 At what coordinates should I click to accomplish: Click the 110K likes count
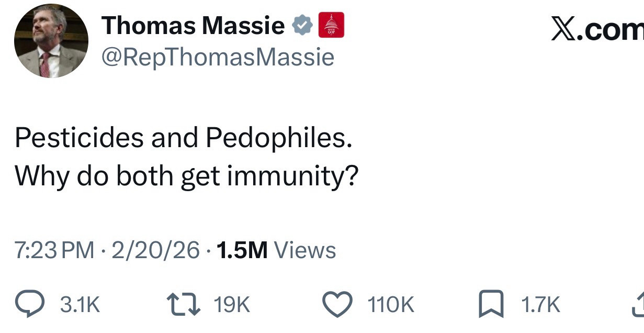click(390, 305)
